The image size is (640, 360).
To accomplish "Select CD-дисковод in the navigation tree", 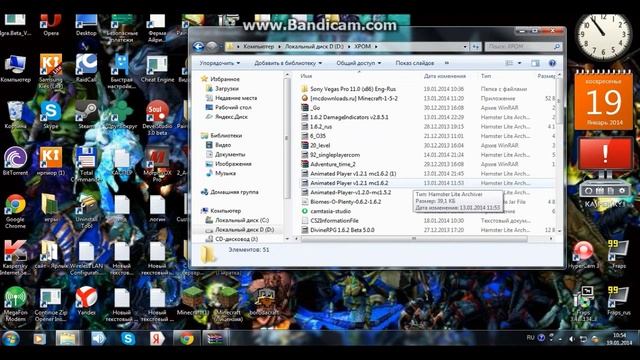I will coord(236,239).
